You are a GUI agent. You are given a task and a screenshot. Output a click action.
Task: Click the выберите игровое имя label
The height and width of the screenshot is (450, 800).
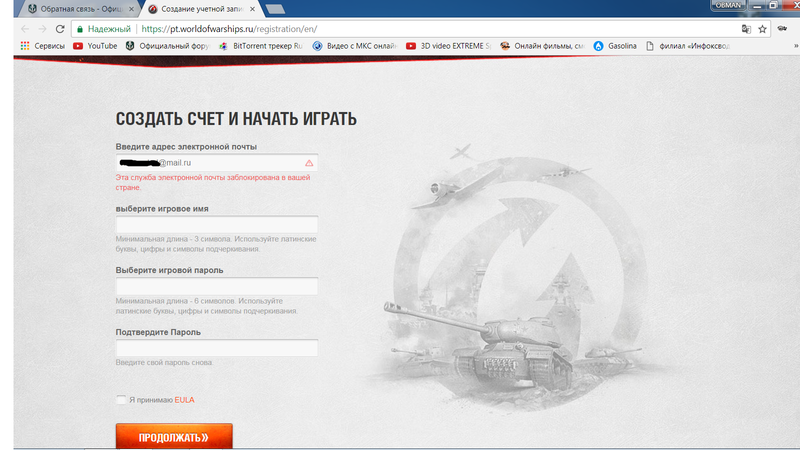162,209
